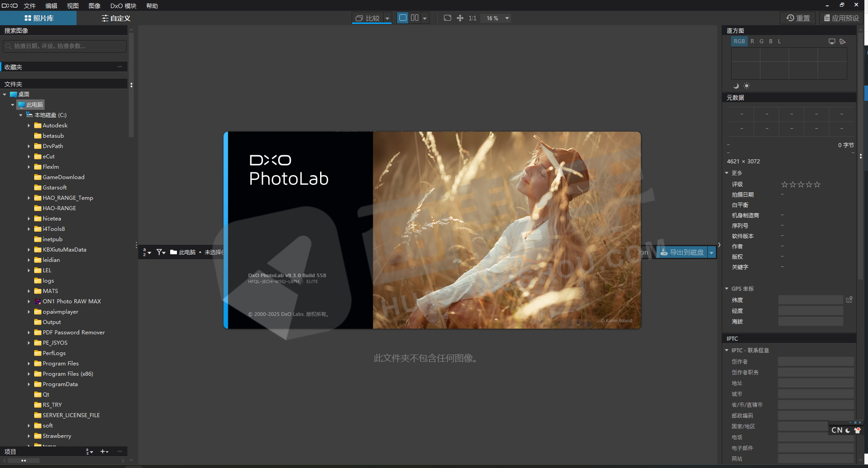The image size is (868, 468).
Task: Click the destination gamut warning triangle icon
Action: pyautogui.click(x=843, y=41)
